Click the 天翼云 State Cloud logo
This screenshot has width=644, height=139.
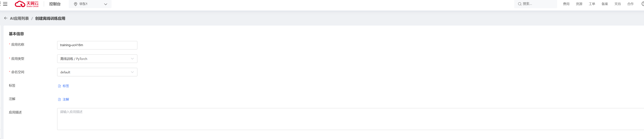[27, 4]
